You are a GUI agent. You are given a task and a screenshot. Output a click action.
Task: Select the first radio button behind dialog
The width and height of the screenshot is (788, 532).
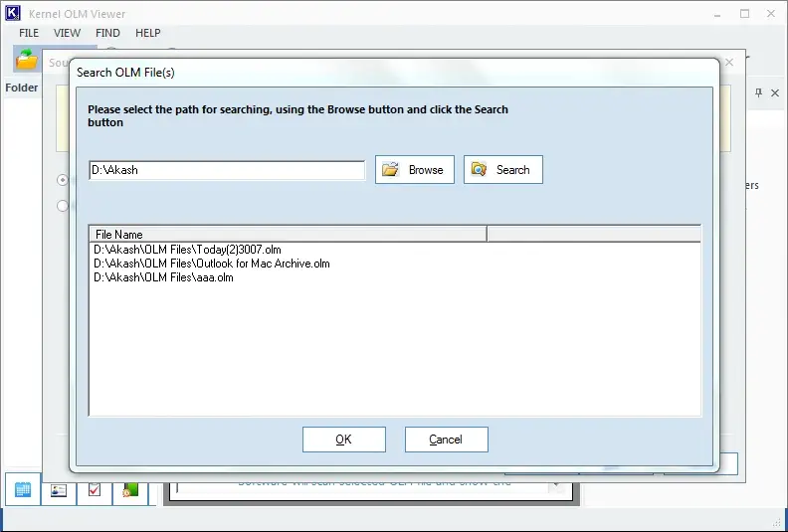pos(63,180)
